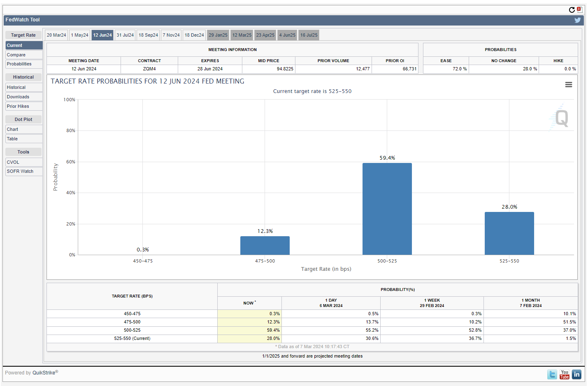Open the LinkedIn icon in footer
The width and height of the screenshot is (588, 386).
point(576,374)
